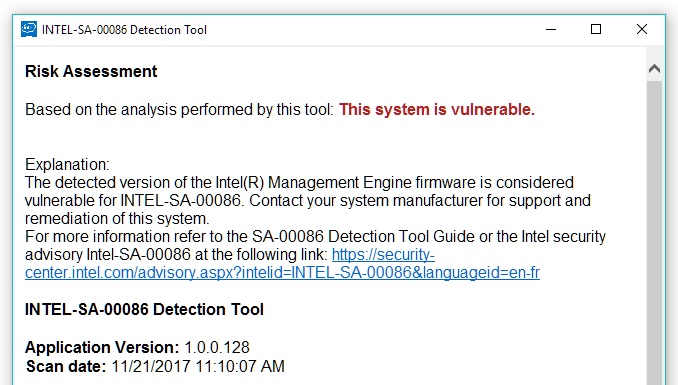Viewport: 678px width, 385px height.
Task: Click the scan date value 11/21/2017
Action: (x=151, y=366)
